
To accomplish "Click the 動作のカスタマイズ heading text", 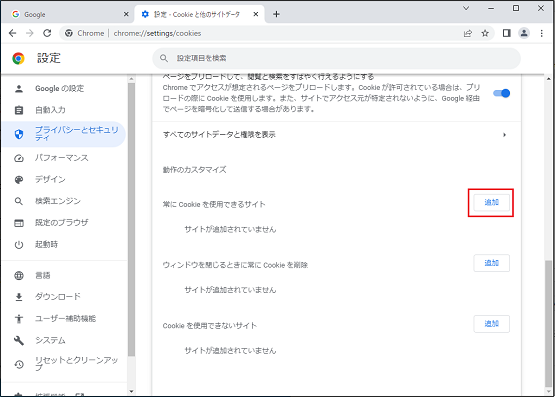I will [x=194, y=170].
